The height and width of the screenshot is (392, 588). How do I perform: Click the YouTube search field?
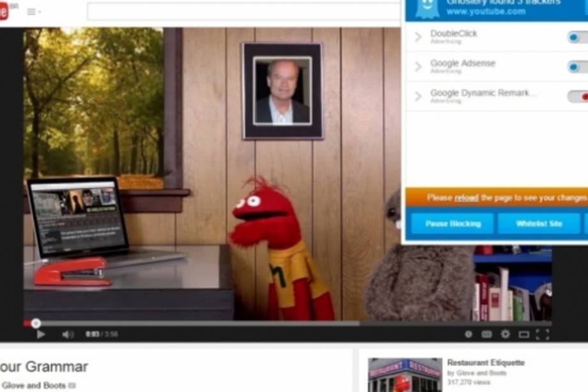(244, 12)
